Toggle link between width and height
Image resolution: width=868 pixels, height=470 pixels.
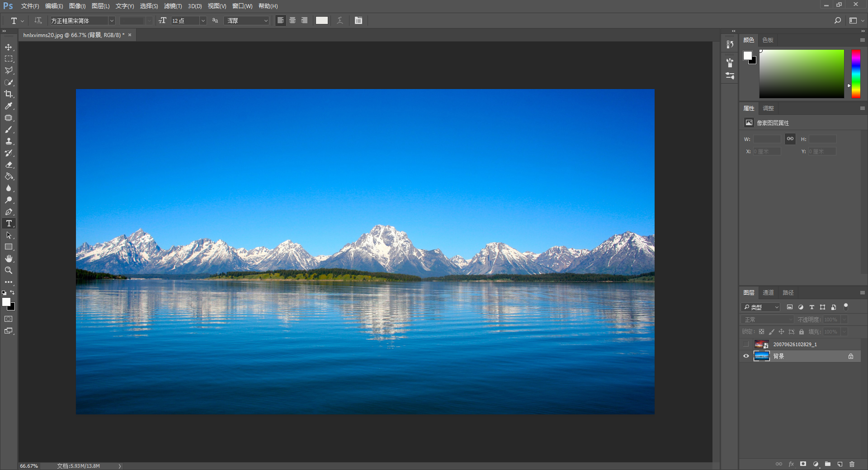tap(790, 139)
